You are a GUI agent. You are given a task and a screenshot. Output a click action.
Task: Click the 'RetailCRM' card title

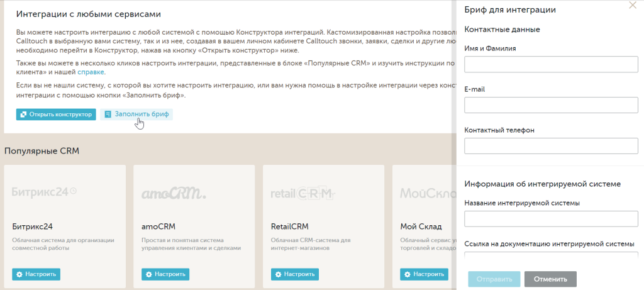coord(289,226)
